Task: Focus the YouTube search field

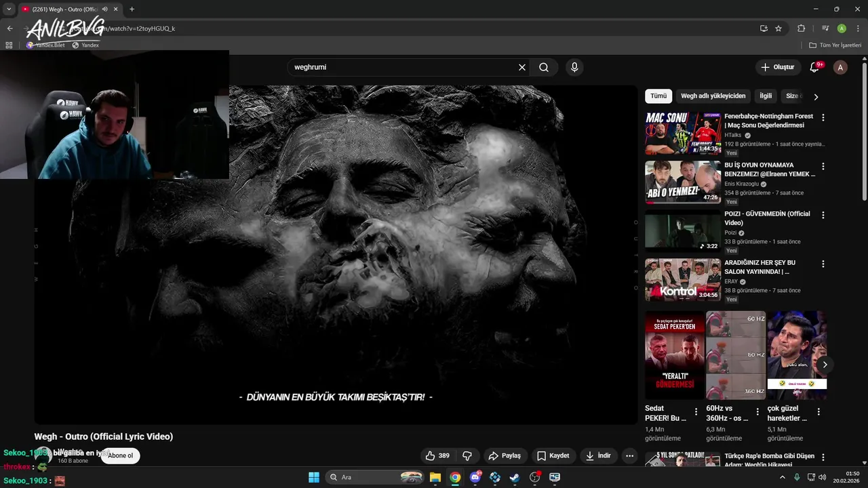Action: 403,67
